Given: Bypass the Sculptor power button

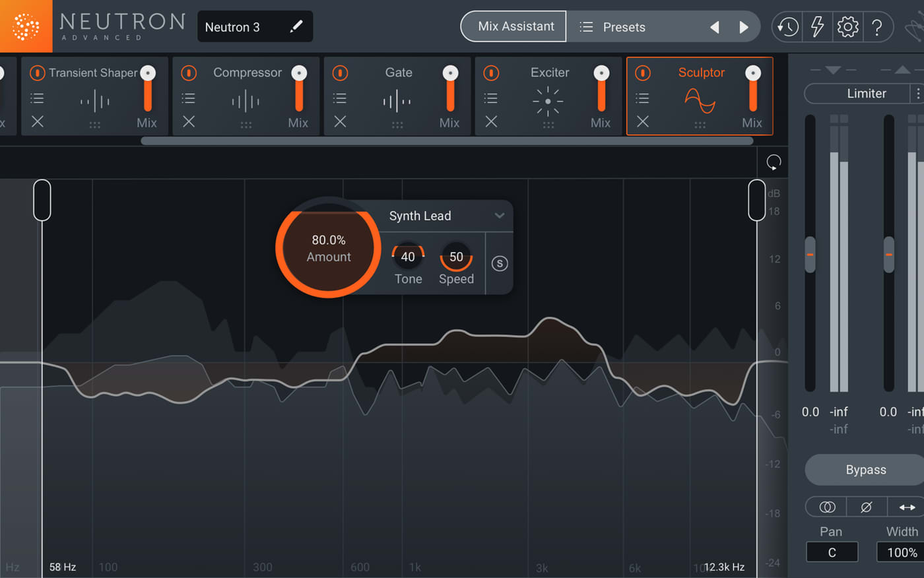Looking at the screenshot, I should (642, 73).
